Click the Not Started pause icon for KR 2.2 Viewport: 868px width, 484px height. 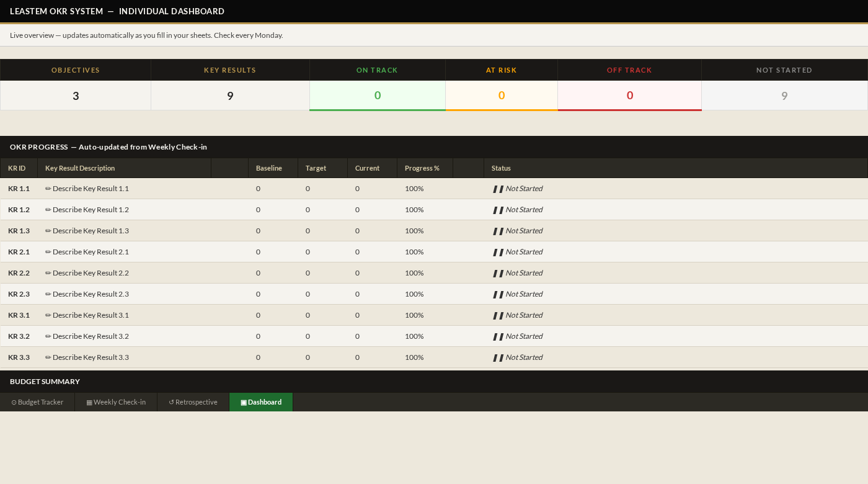click(x=498, y=273)
